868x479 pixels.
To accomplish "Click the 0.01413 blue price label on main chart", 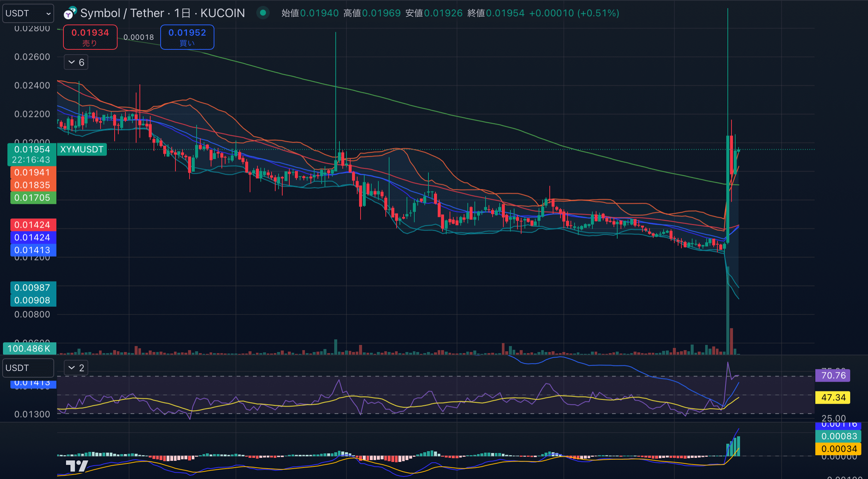I will point(33,250).
